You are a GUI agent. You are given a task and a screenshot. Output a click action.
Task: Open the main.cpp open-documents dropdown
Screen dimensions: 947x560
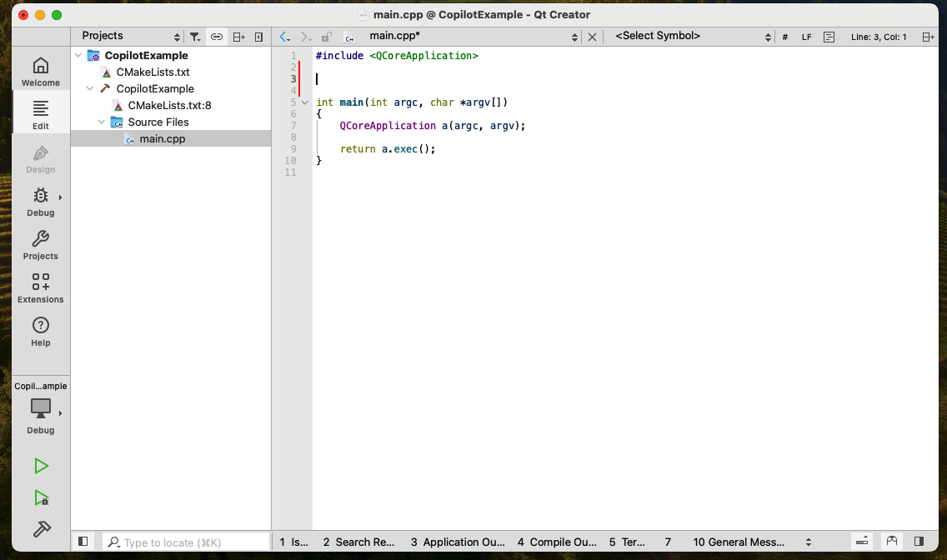tap(473, 36)
